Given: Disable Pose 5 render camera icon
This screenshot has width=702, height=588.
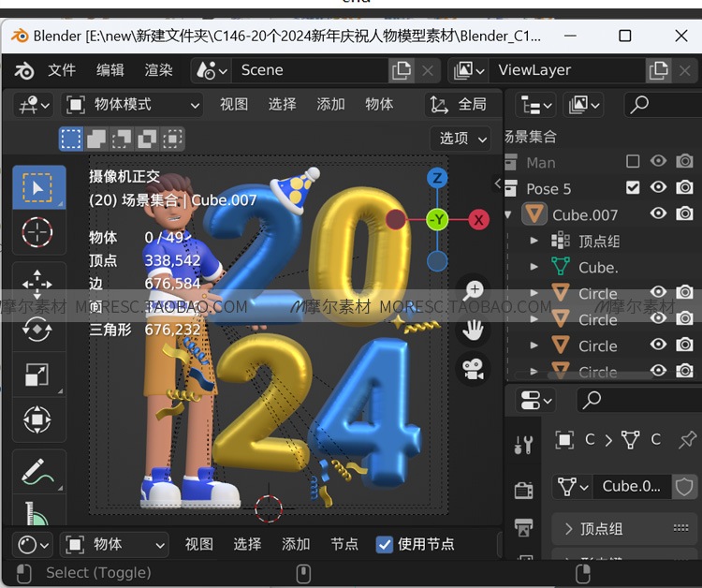Looking at the screenshot, I should [684, 187].
